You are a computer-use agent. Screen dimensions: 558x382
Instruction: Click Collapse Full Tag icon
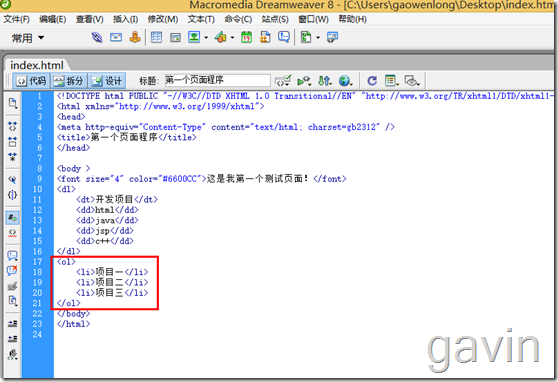click(x=12, y=126)
